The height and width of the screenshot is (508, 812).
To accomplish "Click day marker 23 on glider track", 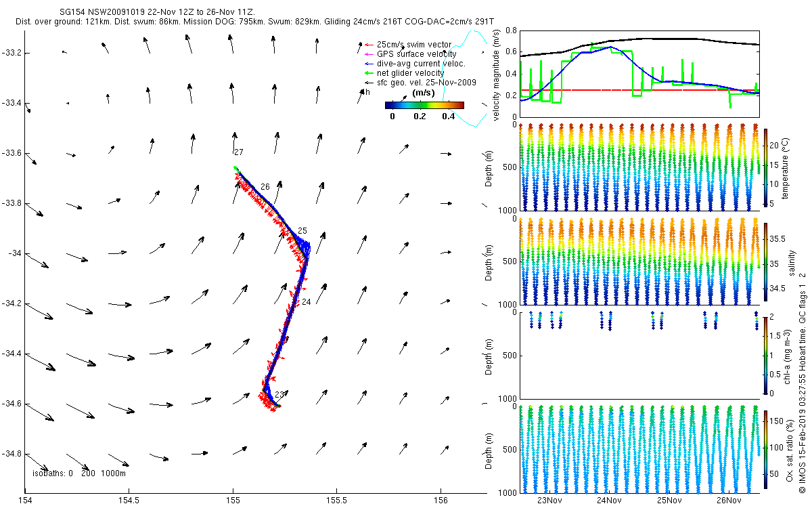I will pos(279,394).
